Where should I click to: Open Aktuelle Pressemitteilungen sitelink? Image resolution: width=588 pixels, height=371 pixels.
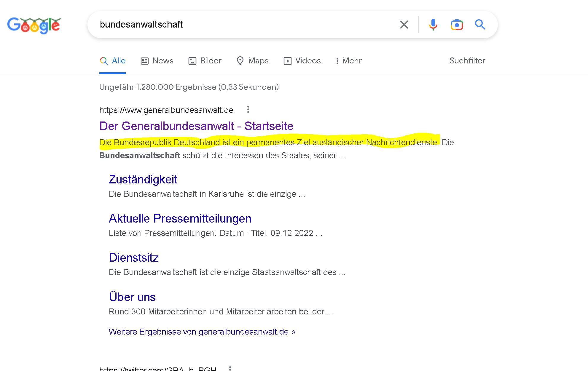coord(180,219)
